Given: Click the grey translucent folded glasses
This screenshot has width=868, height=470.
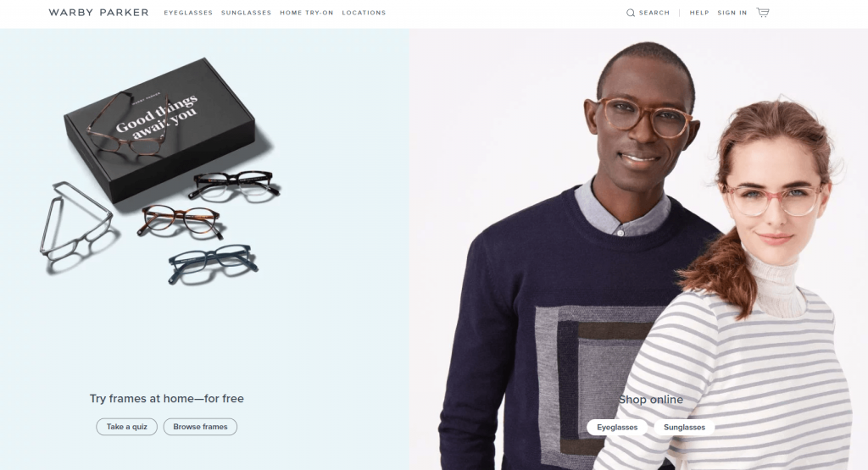Looking at the screenshot, I should (x=76, y=221).
